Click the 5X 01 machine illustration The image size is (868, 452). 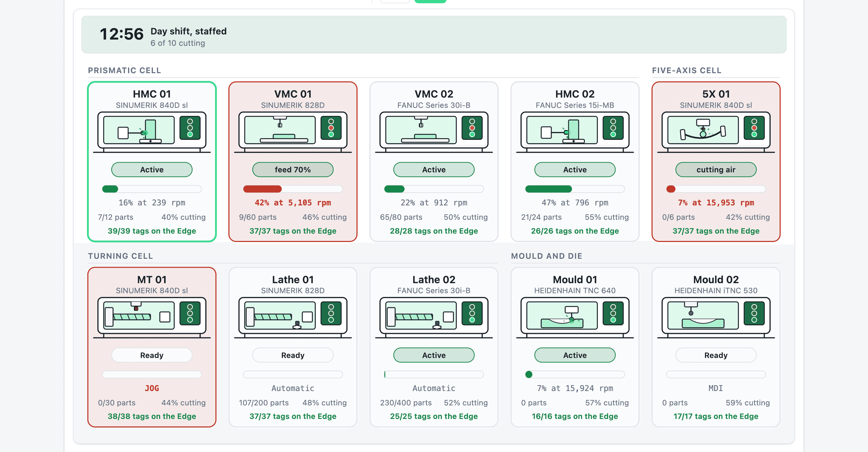[716, 132]
